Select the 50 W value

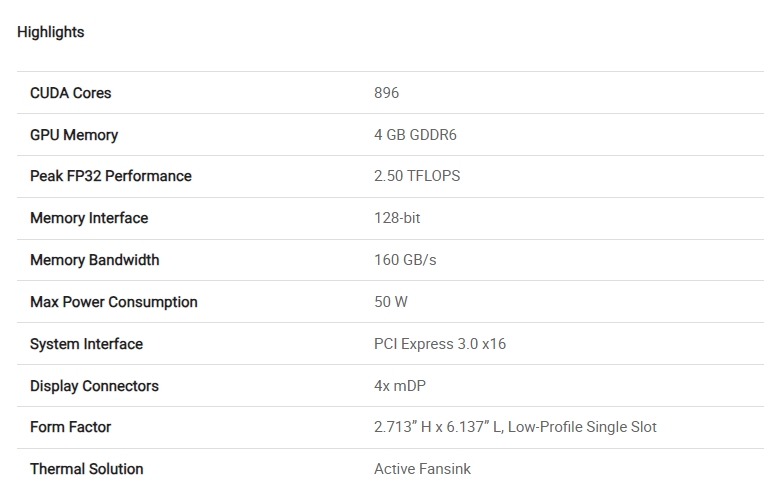coord(391,302)
